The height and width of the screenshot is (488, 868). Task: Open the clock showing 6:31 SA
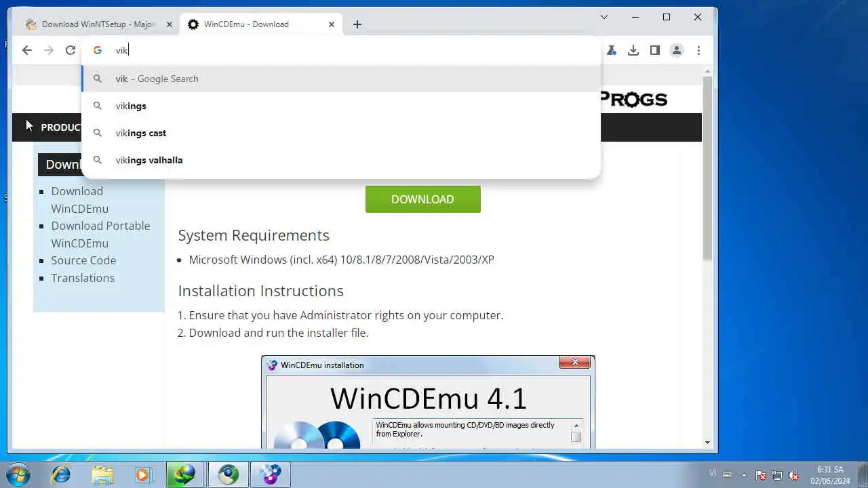pyautogui.click(x=830, y=474)
